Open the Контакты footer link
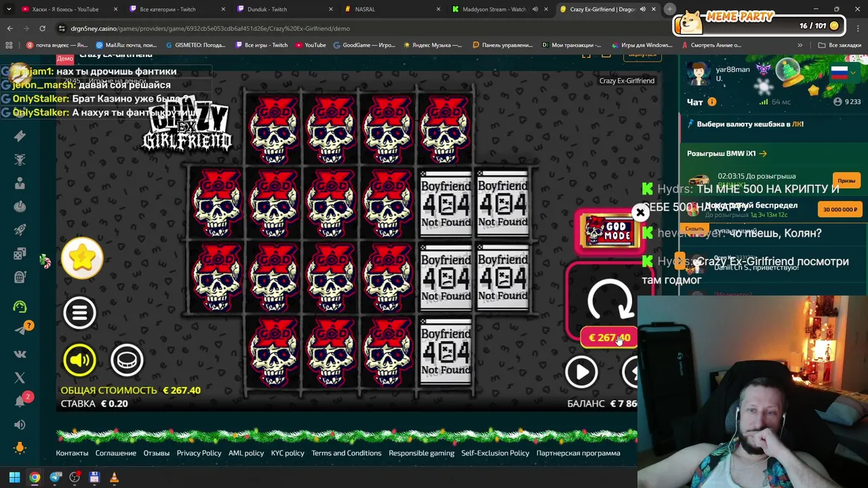This screenshot has height=488, width=868. coord(72,453)
